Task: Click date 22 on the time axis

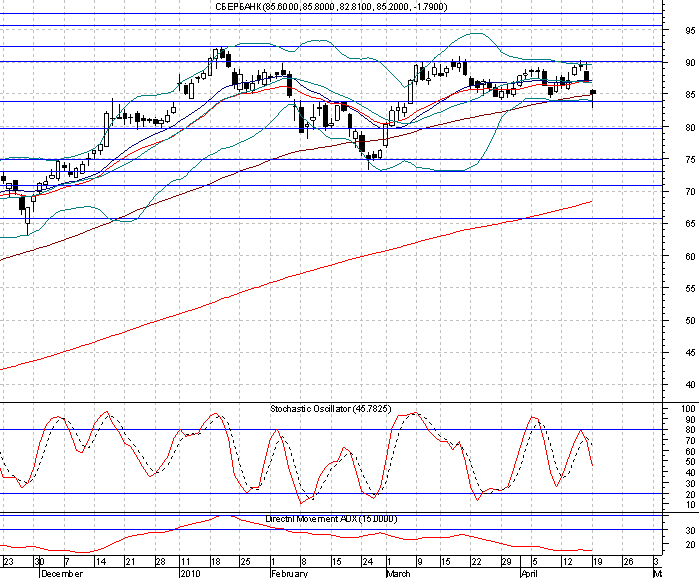Action: (x=476, y=562)
